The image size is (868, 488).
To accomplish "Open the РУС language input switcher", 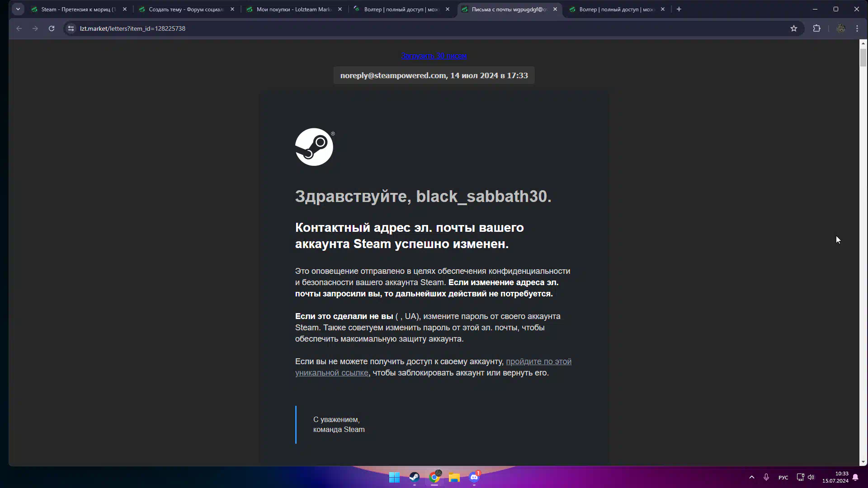I will (x=783, y=478).
